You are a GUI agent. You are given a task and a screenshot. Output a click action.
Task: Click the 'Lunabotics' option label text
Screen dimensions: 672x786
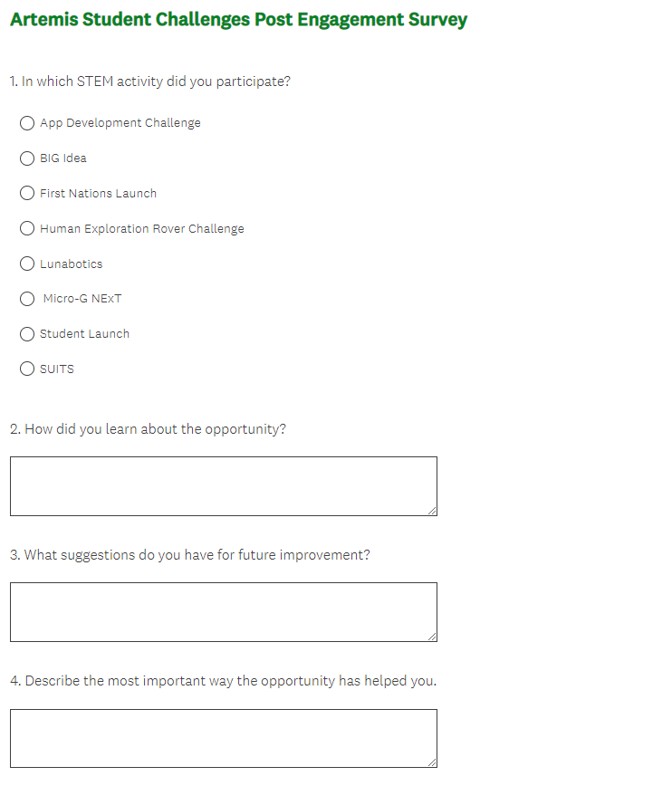71,264
